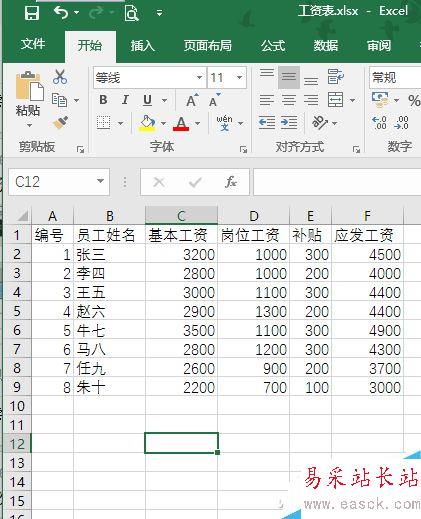The image size is (421, 519).
Task: Decrease font size with small A icon
Action: coord(214,100)
